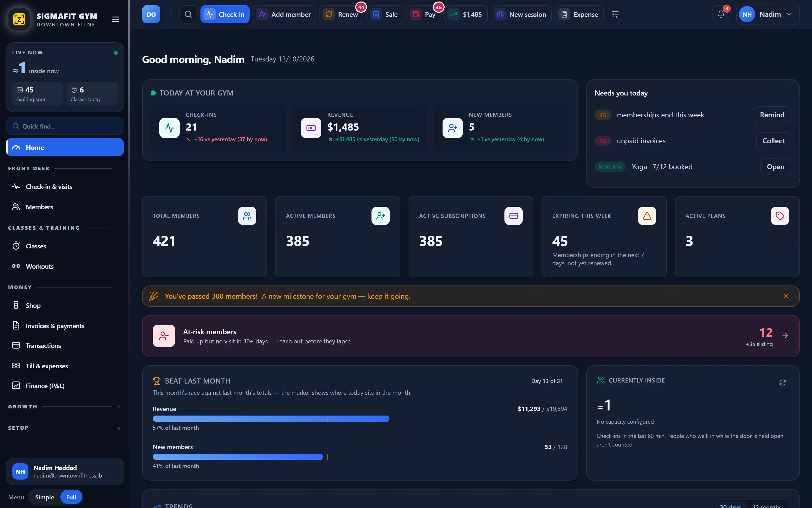Viewport: 812px width, 508px height.
Task: Click the Total Members people icon
Action: pos(247,216)
